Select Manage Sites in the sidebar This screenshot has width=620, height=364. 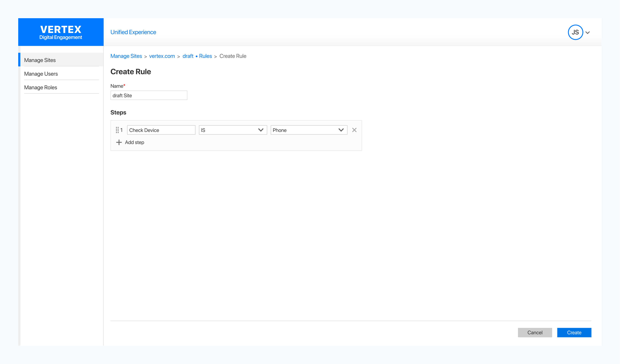40,60
